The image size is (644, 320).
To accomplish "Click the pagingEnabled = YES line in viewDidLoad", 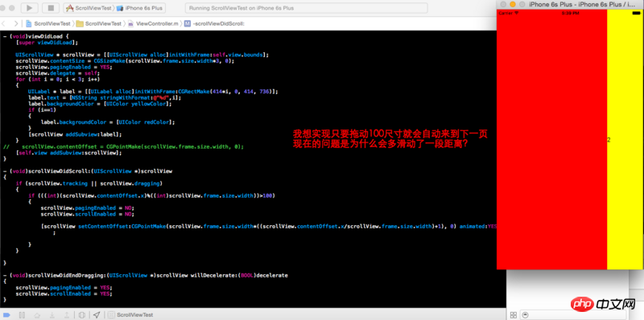I will click(64, 67).
